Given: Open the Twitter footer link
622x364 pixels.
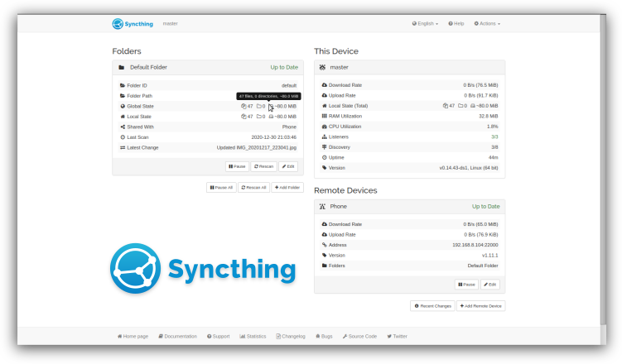Looking at the screenshot, I should click(397, 336).
